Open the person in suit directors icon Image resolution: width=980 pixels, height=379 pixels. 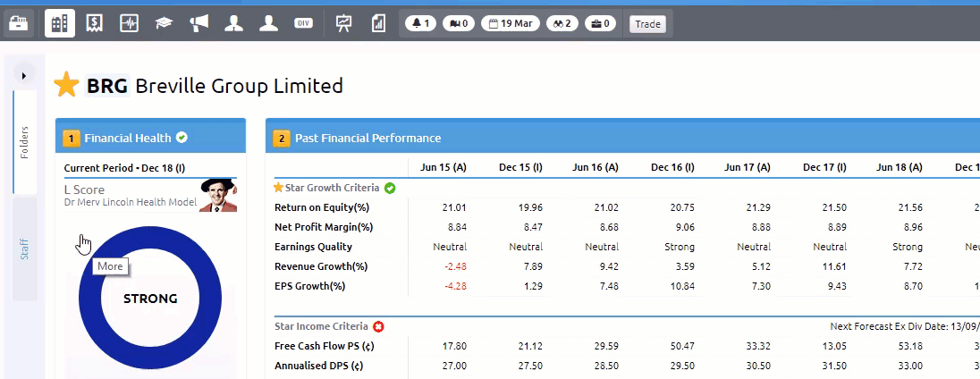tap(233, 24)
